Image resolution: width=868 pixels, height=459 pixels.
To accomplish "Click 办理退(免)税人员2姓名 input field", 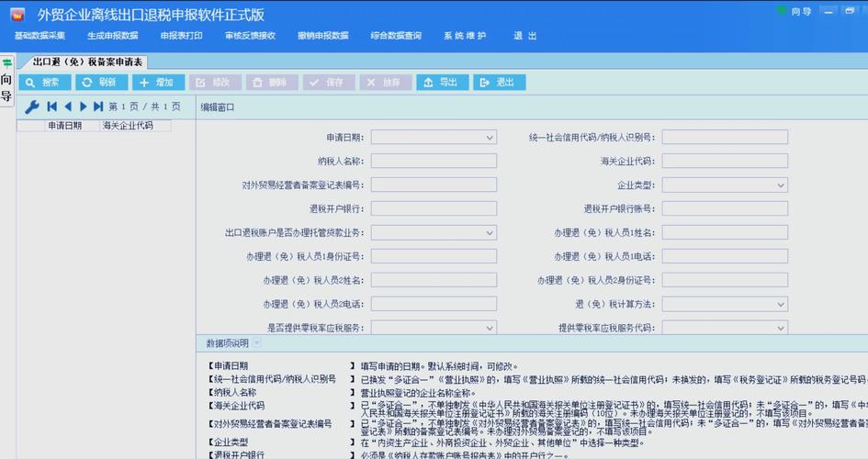I will tap(434, 280).
